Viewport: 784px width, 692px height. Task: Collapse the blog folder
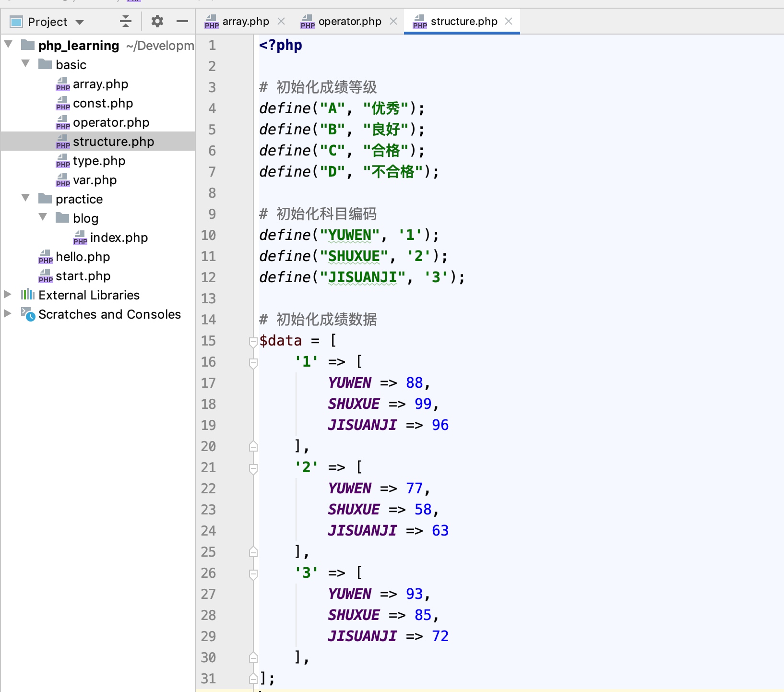point(43,217)
